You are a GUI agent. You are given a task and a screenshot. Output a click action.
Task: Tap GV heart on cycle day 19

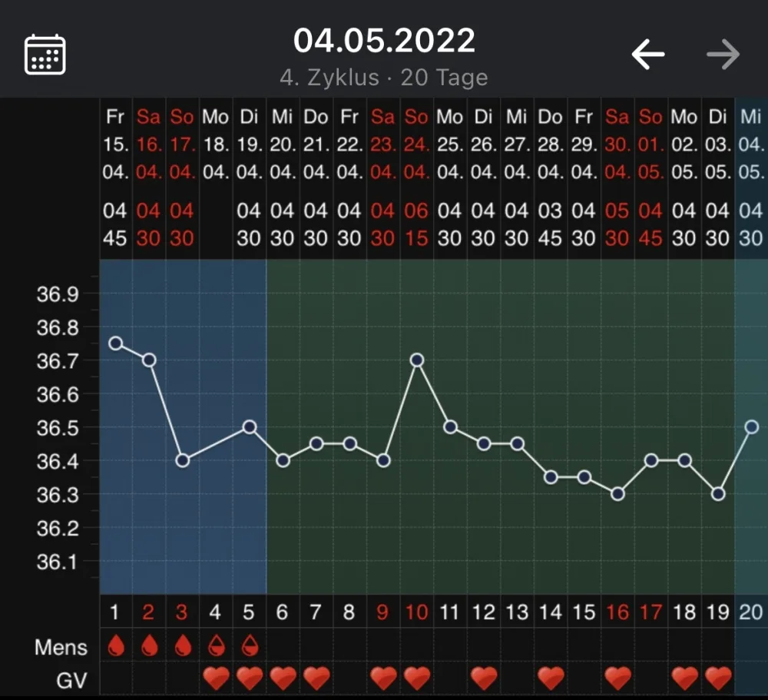(x=718, y=679)
